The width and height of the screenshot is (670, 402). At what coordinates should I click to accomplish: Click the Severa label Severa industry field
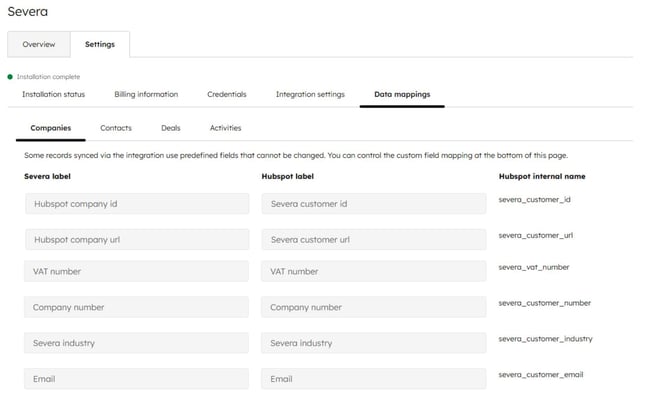136,343
